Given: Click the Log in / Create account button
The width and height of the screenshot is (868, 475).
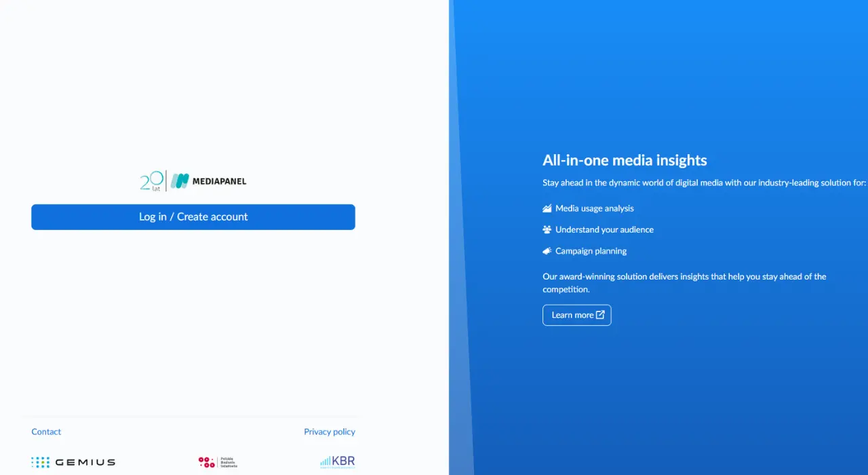Looking at the screenshot, I should click(193, 217).
